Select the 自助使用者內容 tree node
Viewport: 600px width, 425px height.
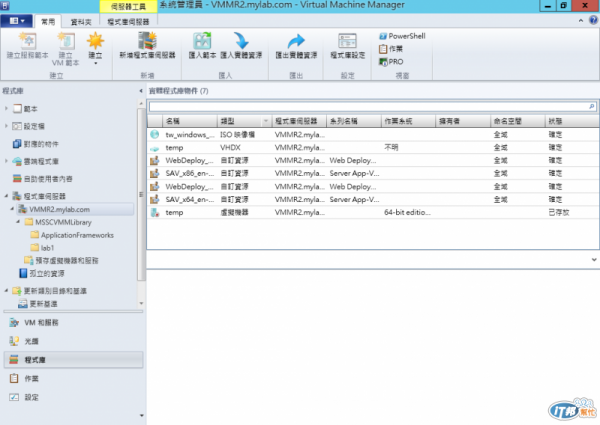coord(42,179)
